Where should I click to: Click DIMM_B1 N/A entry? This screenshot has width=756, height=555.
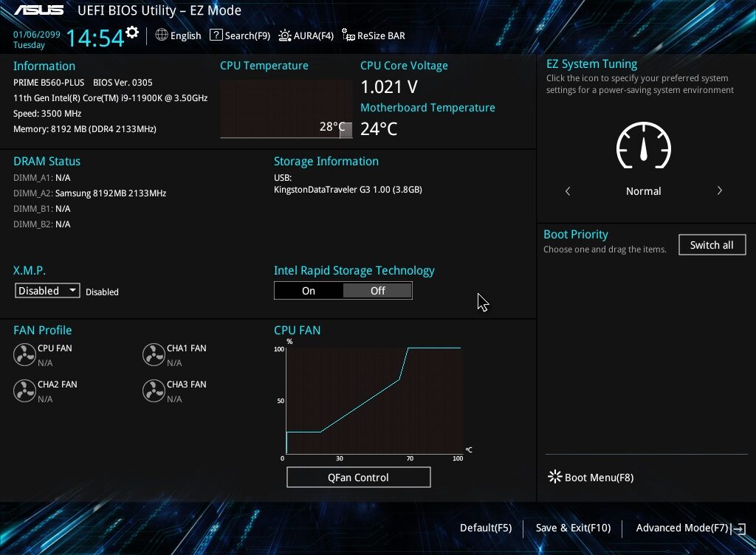42,209
